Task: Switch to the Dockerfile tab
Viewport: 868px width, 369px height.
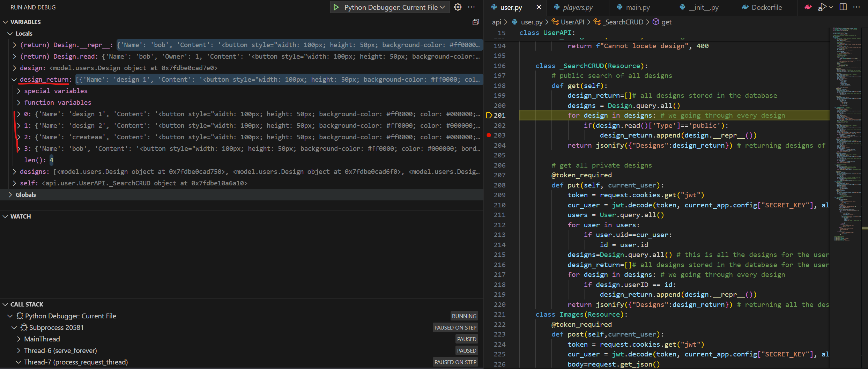Action: 766,7
